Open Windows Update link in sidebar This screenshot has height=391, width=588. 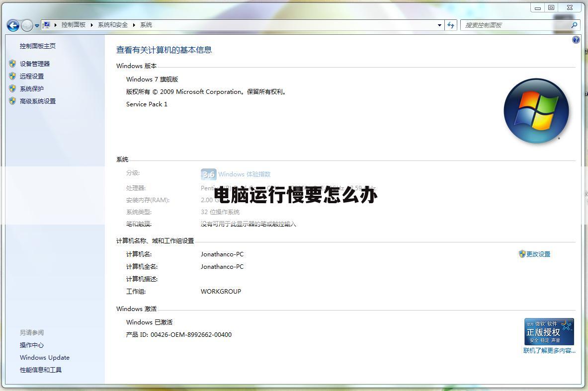[45, 357]
